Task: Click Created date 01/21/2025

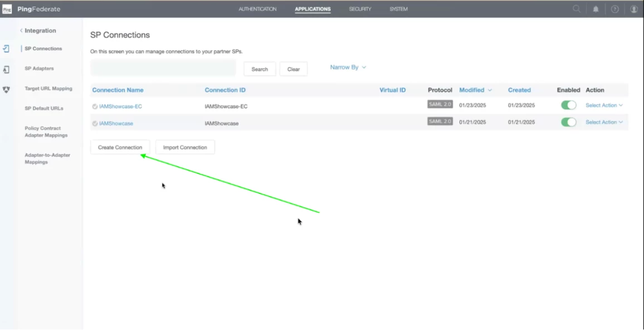Action: click(x=521, y=122)
